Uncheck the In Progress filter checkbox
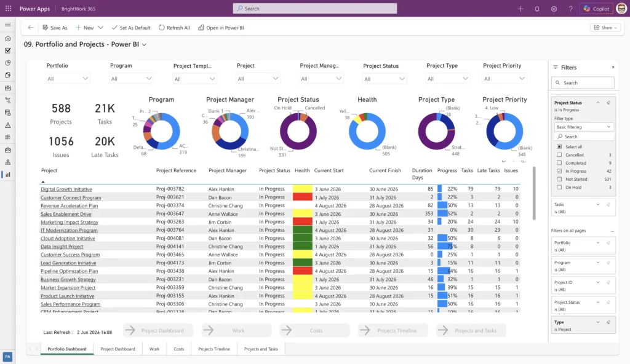The image size is (630, 364). (x=559, y=171)
